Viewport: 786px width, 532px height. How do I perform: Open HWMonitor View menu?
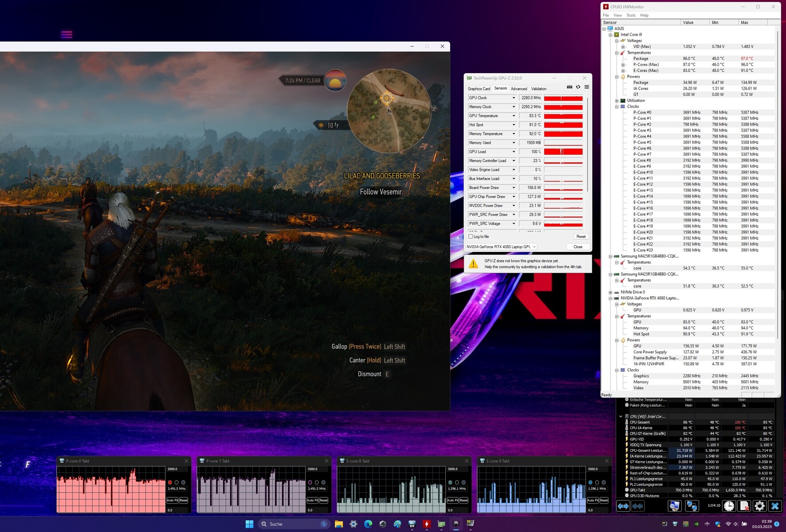click(617, 15)
